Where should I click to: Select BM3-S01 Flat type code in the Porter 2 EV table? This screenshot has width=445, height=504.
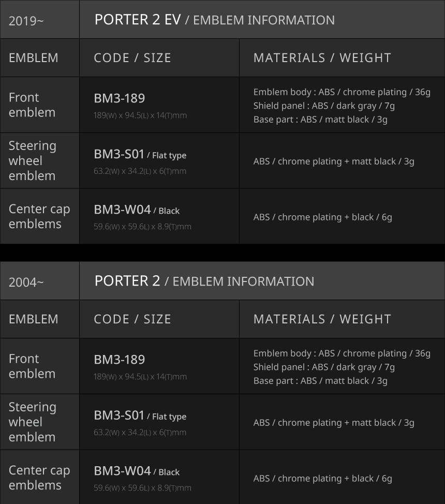click(140, 154)
